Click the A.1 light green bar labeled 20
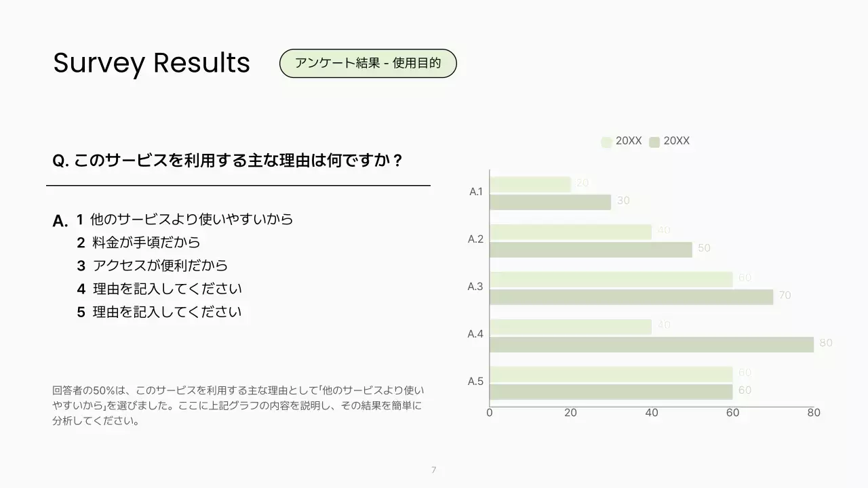The width and height of the screenshot is (868, 488). (530, 184)
